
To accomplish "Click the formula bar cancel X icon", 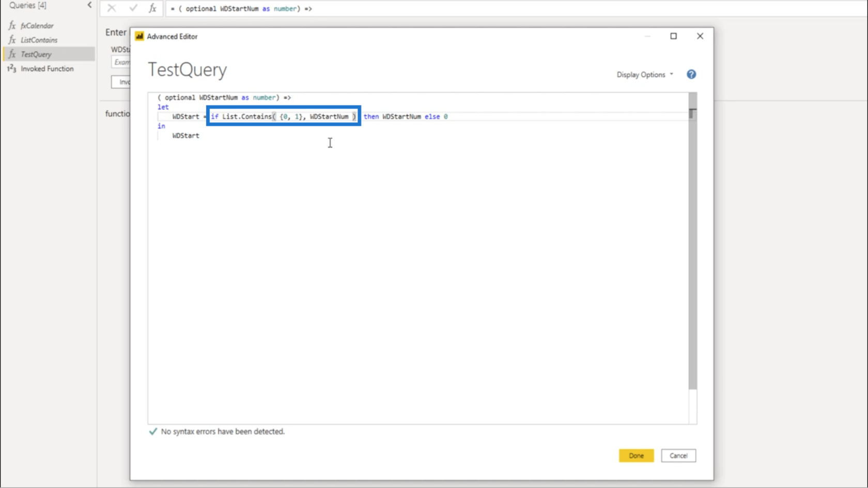I will (x=112, y=8).
